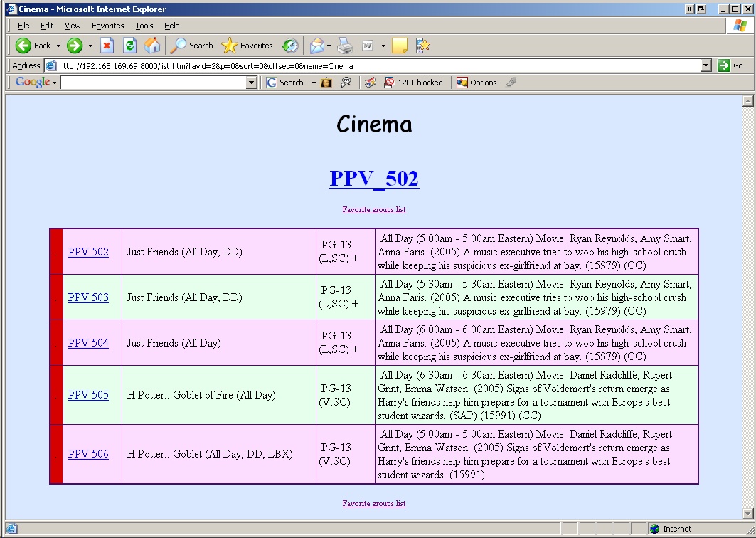Image resolution: width=756 pixels, height=538 pixels.
Task: Go back with the Back button
Action: click(32, 46)
